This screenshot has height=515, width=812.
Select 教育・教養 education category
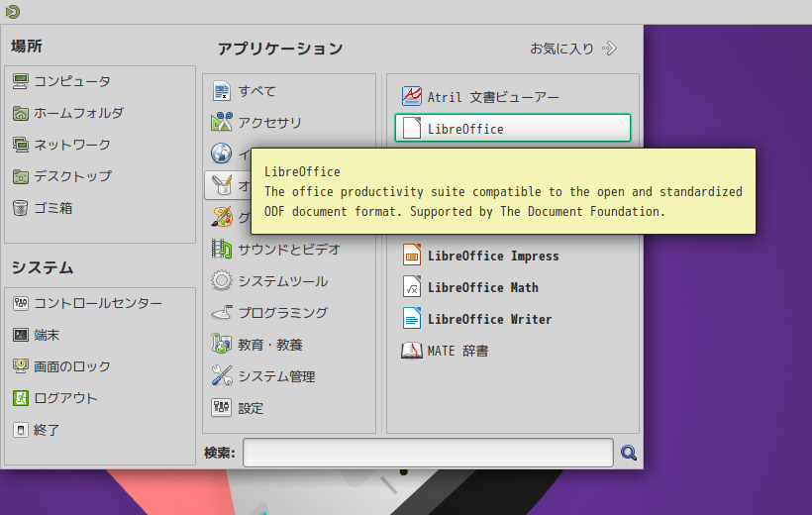[x=256, y=344]
